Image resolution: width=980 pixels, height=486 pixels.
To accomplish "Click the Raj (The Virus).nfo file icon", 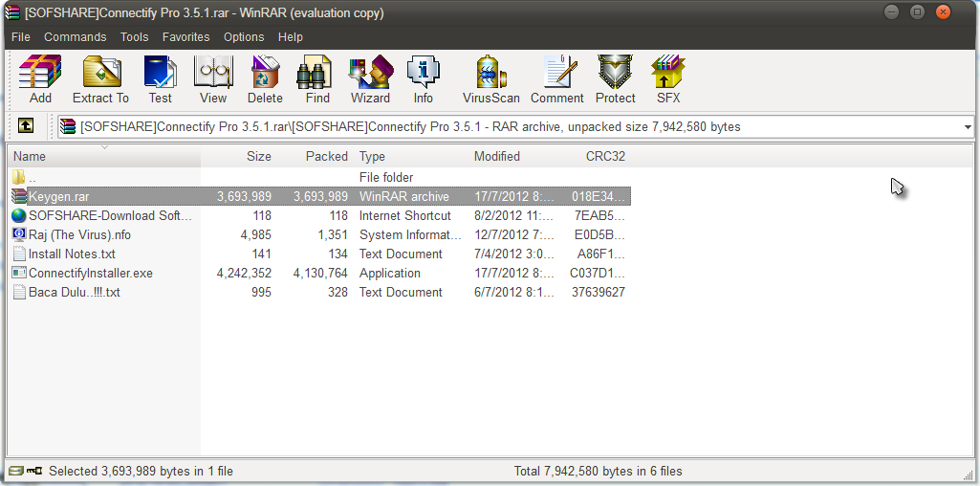I will [x=19, y=234].
